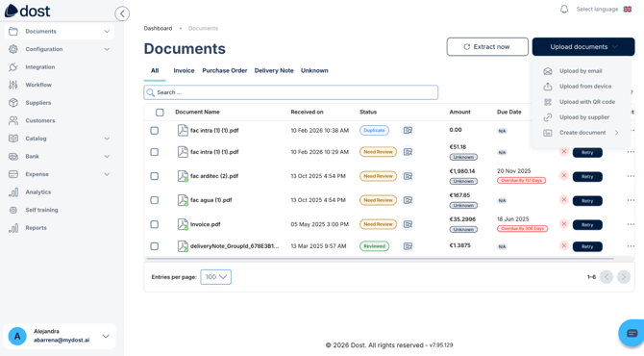Open the Entries per page dropdown
644x356 pixels.
pos(216,277)
